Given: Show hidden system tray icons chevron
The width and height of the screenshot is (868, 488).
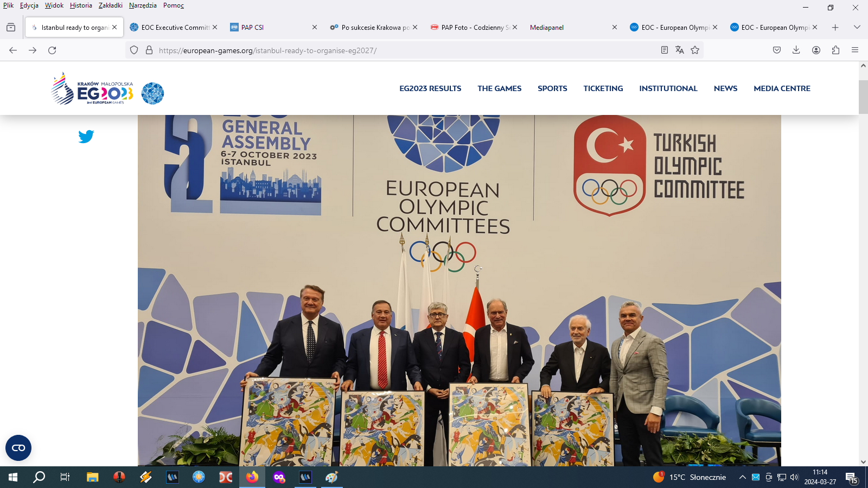Looking at the screenshot, I should point(742,477).
